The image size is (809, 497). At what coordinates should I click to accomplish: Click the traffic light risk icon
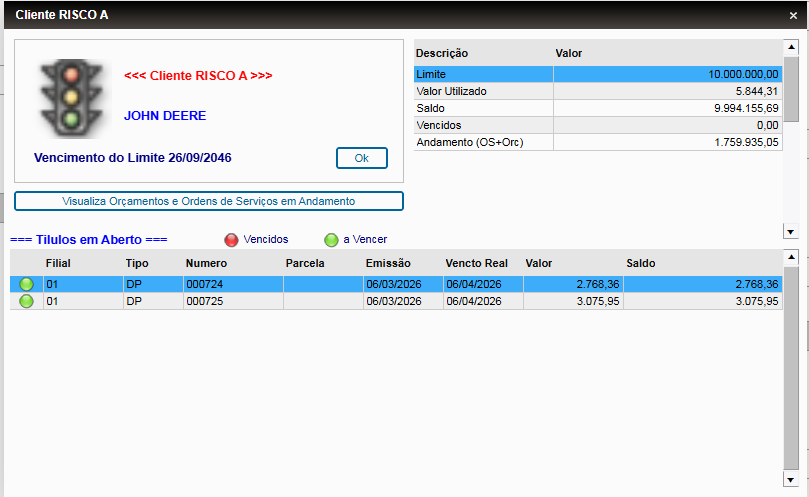(x=71, y=98)
